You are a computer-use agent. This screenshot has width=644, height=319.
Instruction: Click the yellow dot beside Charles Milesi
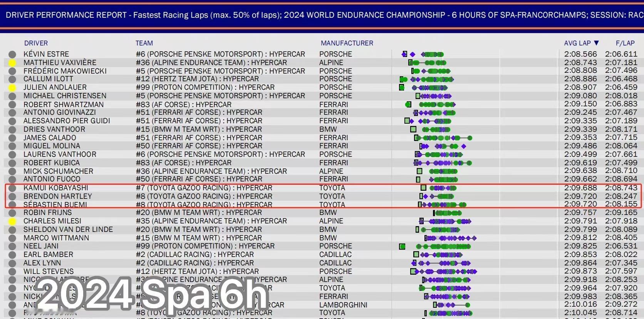(12, 222)
